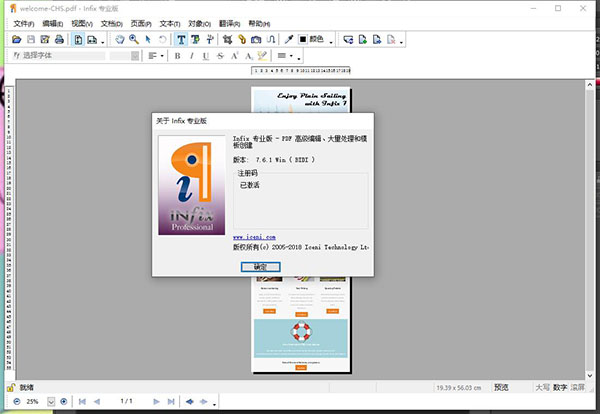
Task: Click the speech-bubble refresh icon
Action: (348, 39)
